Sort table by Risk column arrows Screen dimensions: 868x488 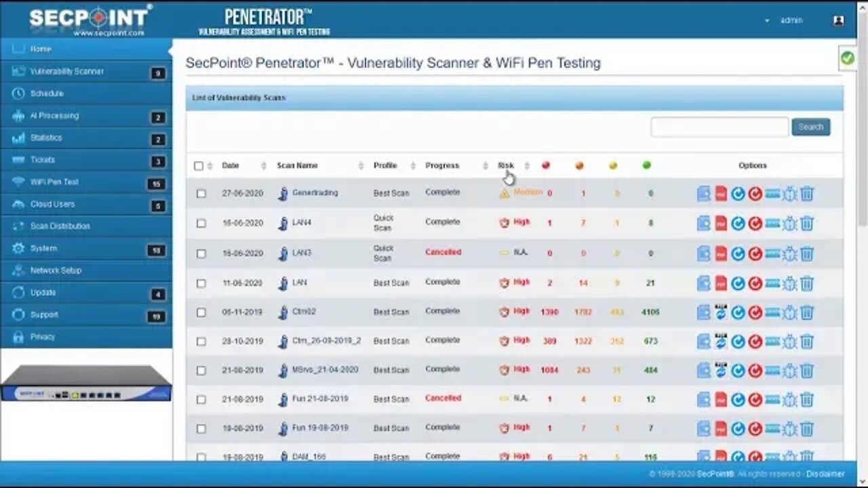point(527,165)
